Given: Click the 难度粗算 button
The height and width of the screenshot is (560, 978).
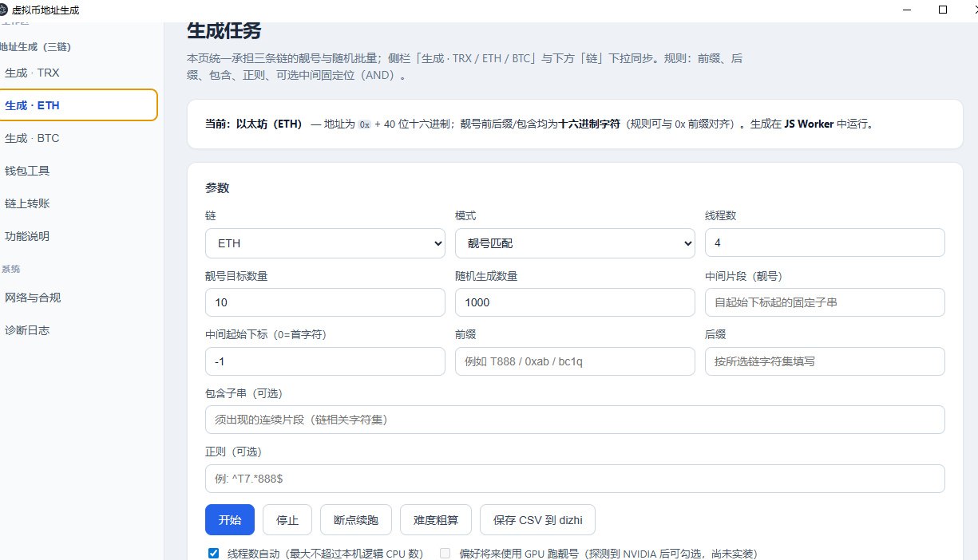Looking at the screenshot, I should coord(435,520).
